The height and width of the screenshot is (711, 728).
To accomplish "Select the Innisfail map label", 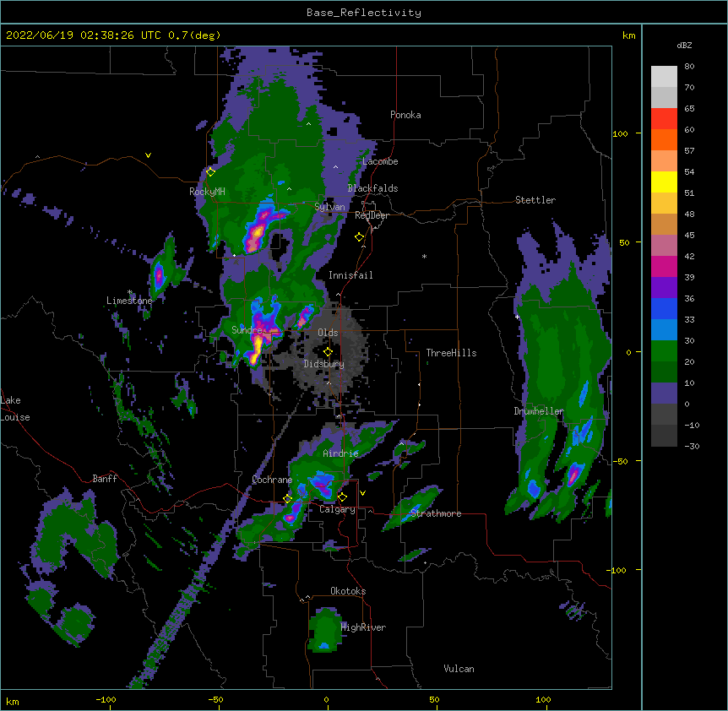I will click(350, 275).
